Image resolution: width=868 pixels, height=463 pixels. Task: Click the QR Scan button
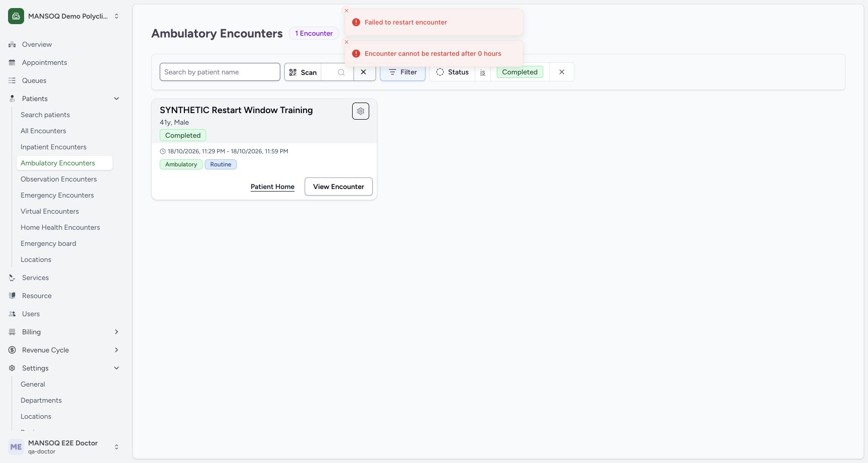click(x=303, y=72)
